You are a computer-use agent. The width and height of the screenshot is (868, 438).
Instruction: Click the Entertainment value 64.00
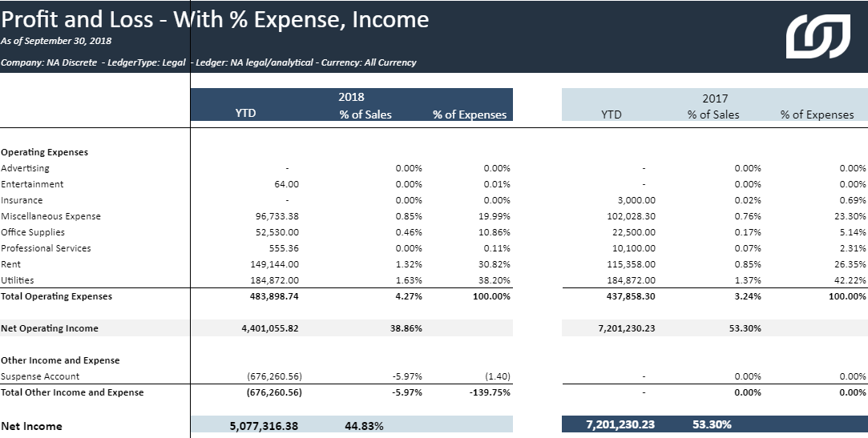(x=286, y=184)
